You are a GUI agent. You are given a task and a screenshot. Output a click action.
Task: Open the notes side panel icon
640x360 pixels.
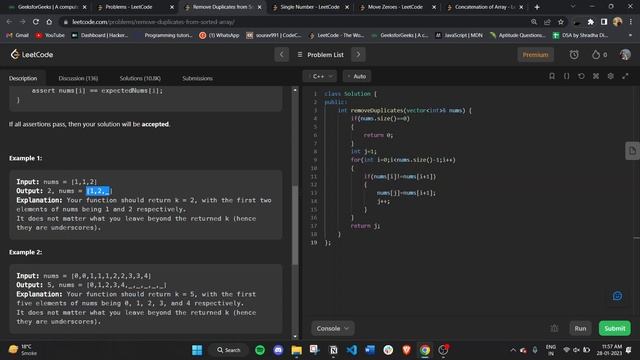click(632, 151)
